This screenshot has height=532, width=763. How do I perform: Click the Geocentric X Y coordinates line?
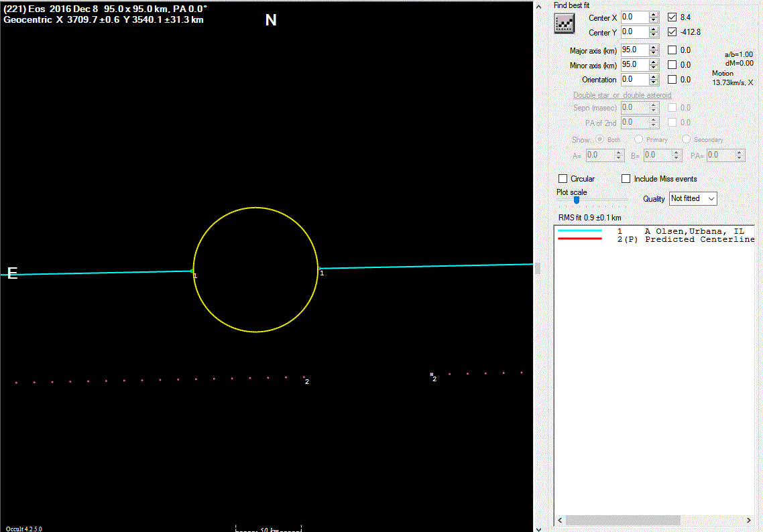tap(104, 20)
